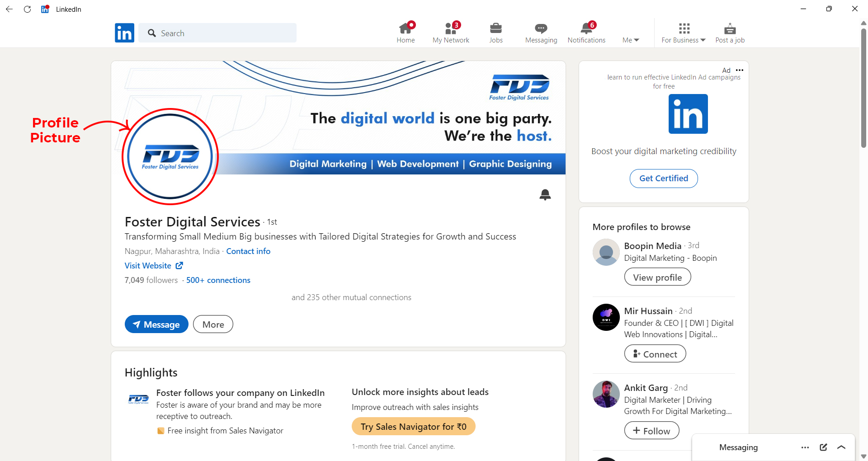
Task: Open Ankit Garg's profile photo
Action: tap(606, 394)
